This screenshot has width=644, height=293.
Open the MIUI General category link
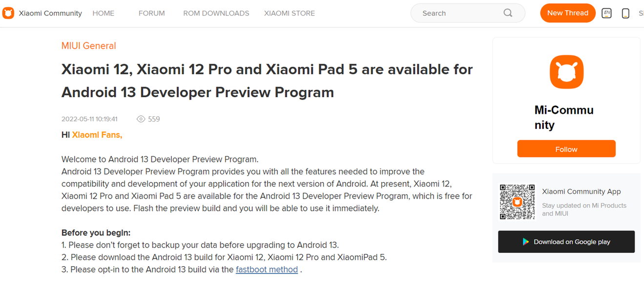88,46
